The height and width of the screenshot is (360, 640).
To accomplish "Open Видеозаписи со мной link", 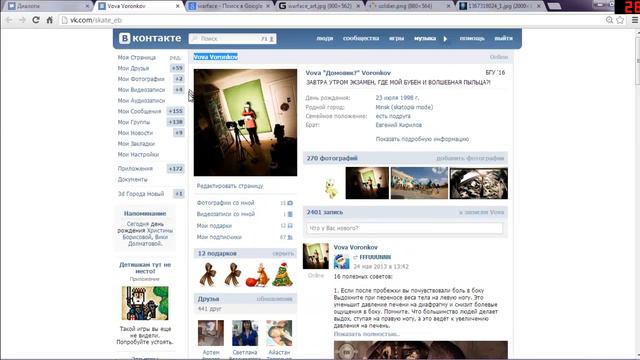I will click(x=226, y=214).
